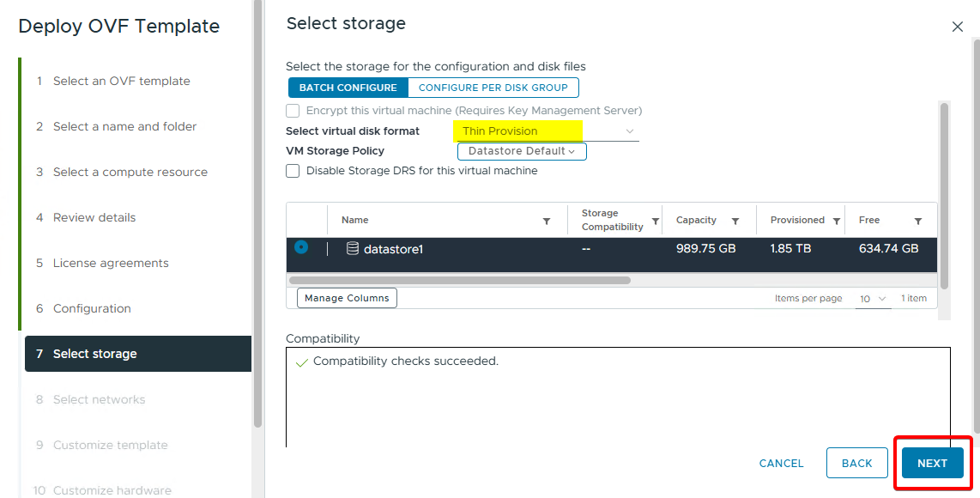Go to the Configuration wizard step
Image resolution: width=980 pixels, height=498 pixels.
click(x=92, y=308)
